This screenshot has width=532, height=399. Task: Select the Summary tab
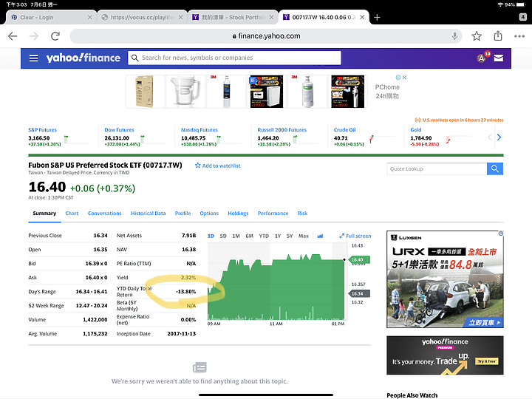click(x=44, y=214)
